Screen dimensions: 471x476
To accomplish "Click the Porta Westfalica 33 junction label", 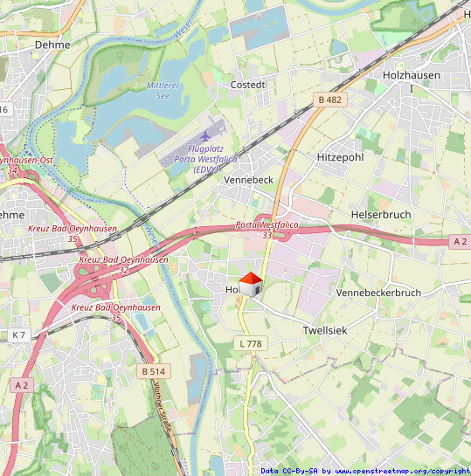I will (x=267, y=230).
